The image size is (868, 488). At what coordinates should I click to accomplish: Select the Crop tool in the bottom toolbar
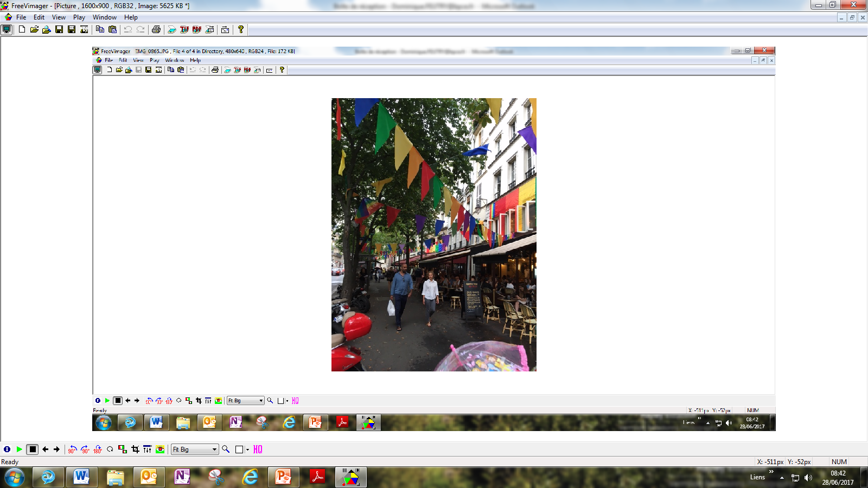[135, 450]
